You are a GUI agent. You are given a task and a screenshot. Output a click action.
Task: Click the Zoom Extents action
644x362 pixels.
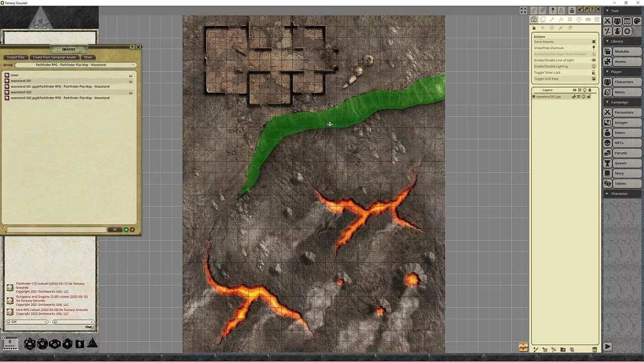pos(566,42)
